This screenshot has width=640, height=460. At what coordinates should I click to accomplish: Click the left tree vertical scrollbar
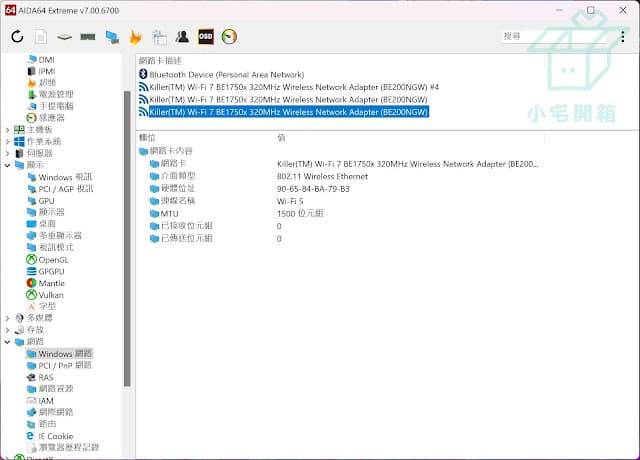click(127, 239)
